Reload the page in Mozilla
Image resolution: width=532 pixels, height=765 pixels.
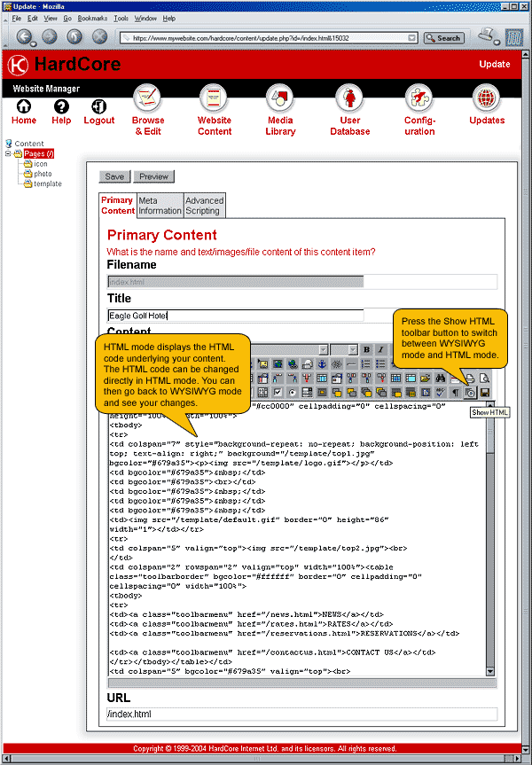74,36
